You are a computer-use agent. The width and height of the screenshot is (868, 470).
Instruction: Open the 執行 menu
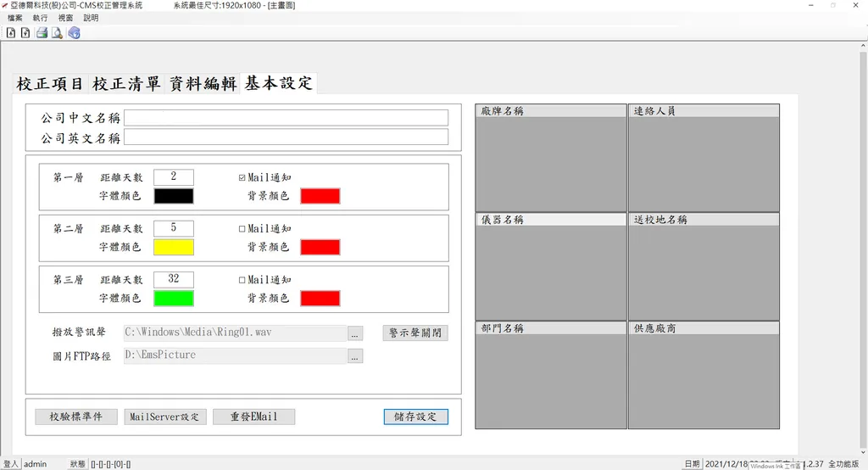click(x=40, y=18)
